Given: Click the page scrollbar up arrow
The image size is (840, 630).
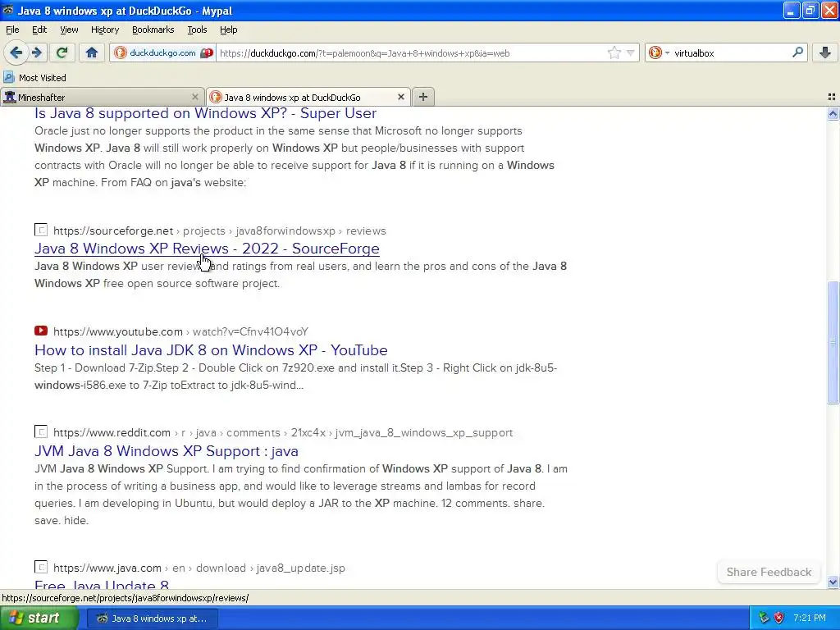Looking at the screenshot, I should [833, 113].
